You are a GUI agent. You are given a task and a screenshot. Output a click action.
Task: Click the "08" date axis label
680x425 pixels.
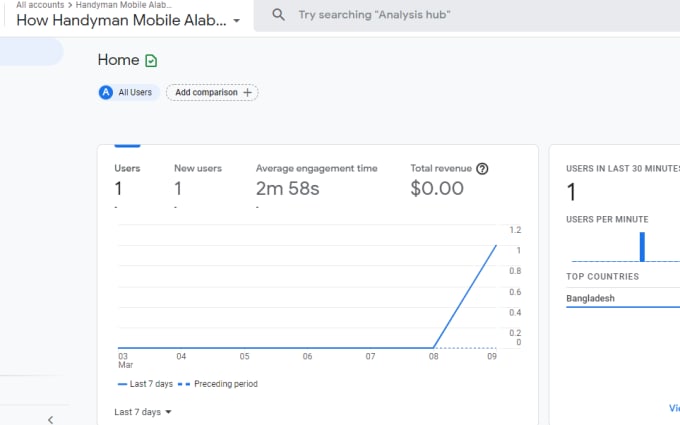pos(433,356)
